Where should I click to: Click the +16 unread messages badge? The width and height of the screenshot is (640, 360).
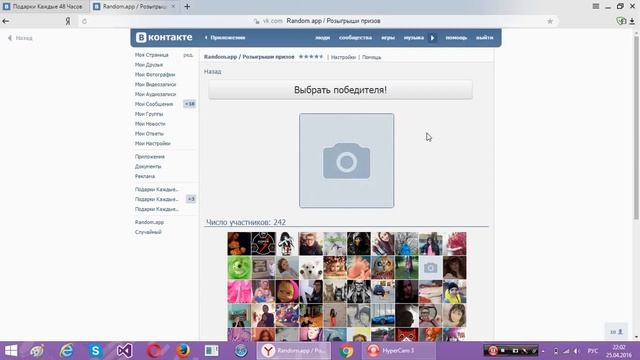pyautogui.click(x=189, y=104)
